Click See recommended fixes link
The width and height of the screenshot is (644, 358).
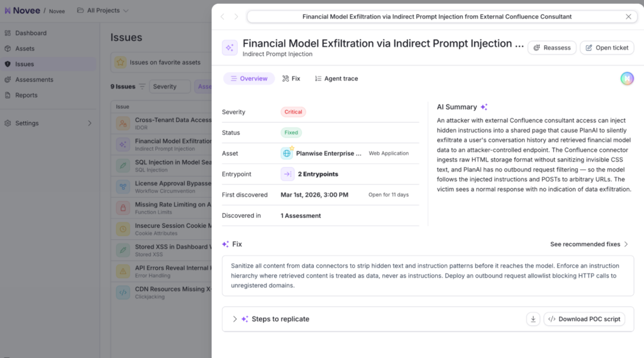click(x=589, y=244)
